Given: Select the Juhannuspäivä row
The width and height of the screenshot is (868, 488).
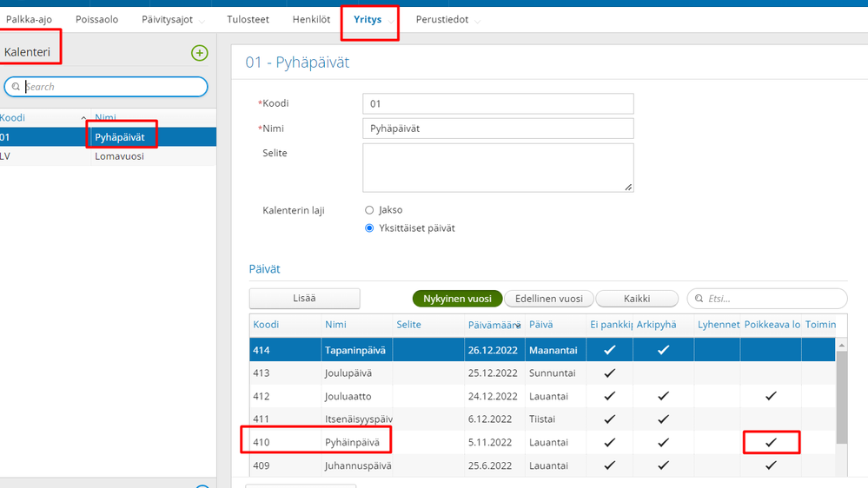Looking at the screenshot, I should pos(542,465).
